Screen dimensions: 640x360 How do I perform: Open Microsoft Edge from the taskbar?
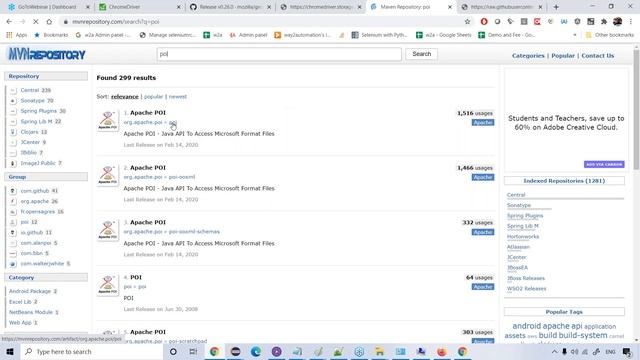pos(256,351)
